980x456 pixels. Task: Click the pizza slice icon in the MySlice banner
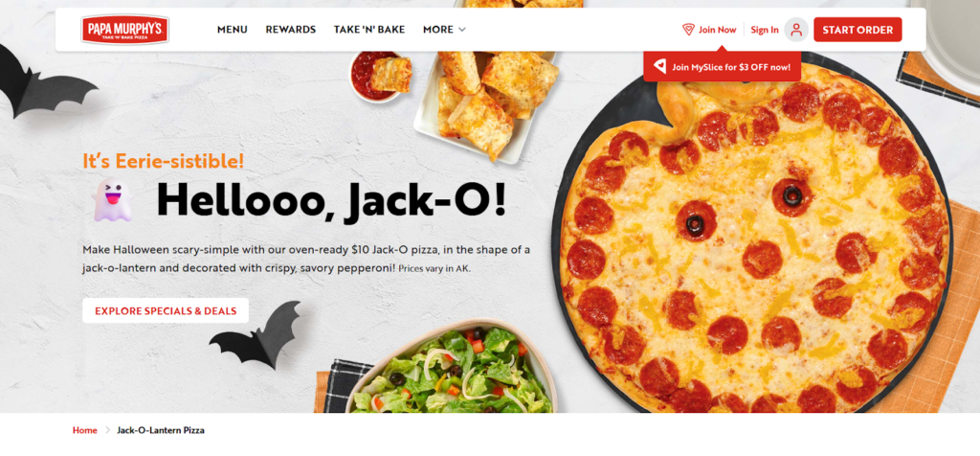pyautogui.click(x=659, y=67)
